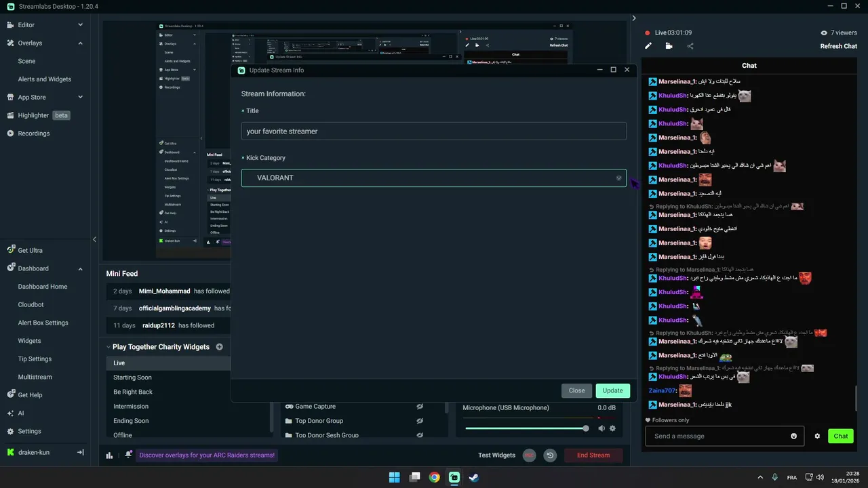Click the green Chat send button
The width and height of the screenshot is (868, 488).
841,436
